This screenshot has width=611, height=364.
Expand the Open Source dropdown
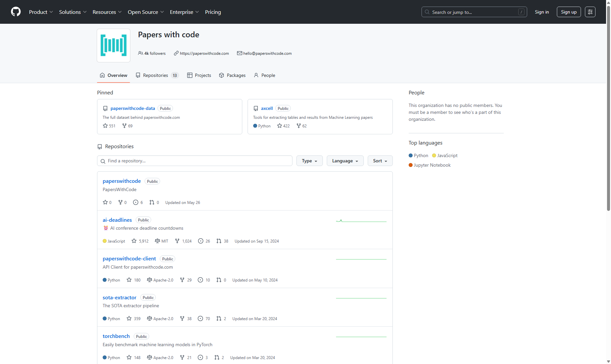(x=146, y=12)
